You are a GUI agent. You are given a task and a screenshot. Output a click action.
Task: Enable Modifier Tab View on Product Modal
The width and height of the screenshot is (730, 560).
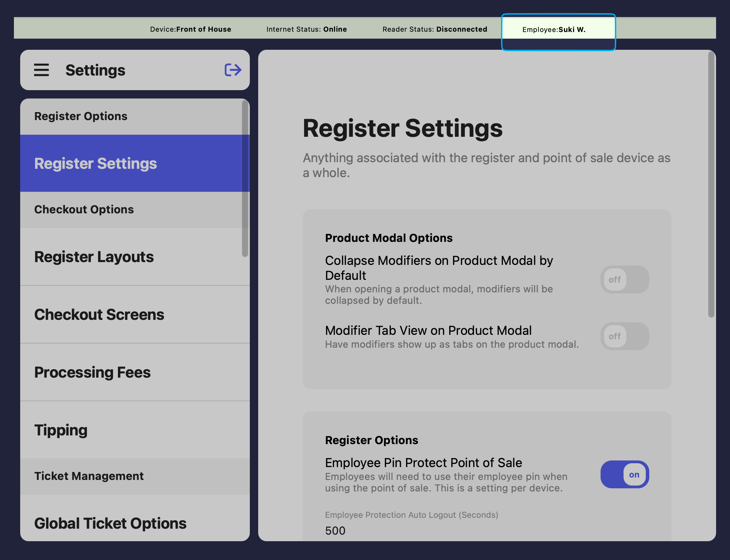pyautogui.click(x=625, y=336)
